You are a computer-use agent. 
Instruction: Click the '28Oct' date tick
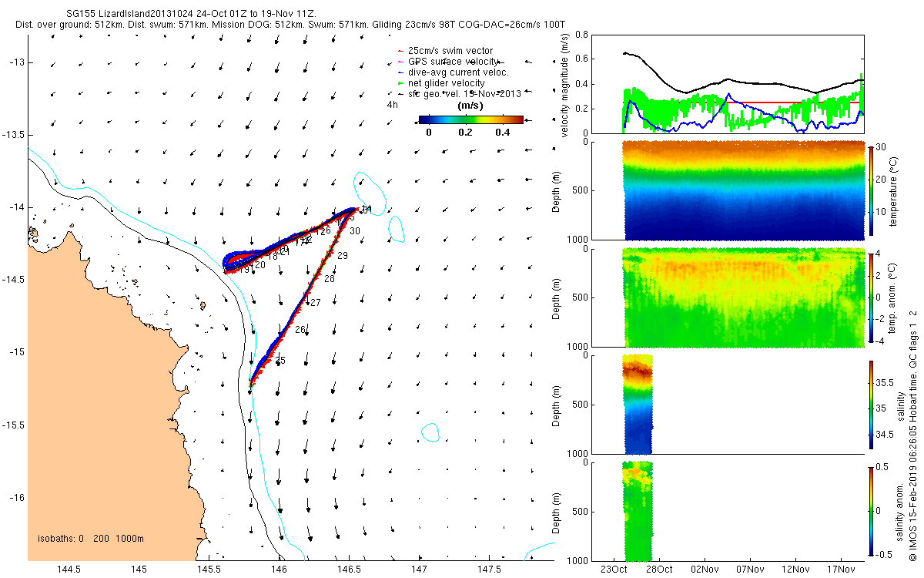point(659,570)
